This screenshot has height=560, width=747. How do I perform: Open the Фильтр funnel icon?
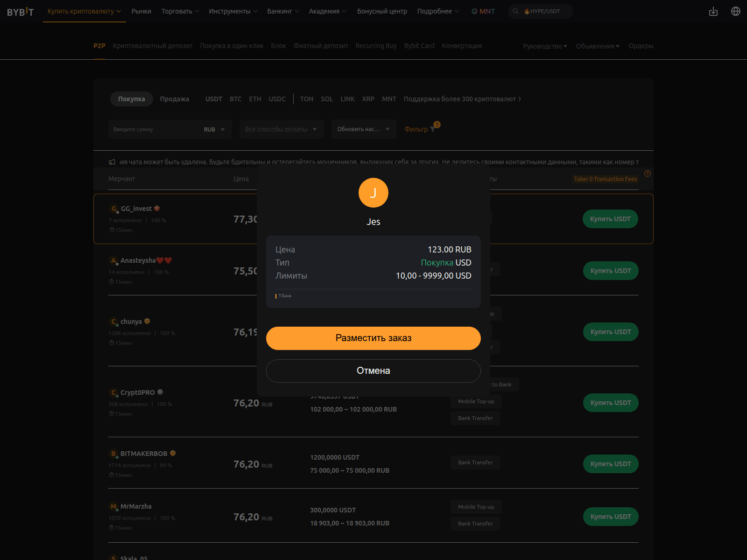click(432, 129)
